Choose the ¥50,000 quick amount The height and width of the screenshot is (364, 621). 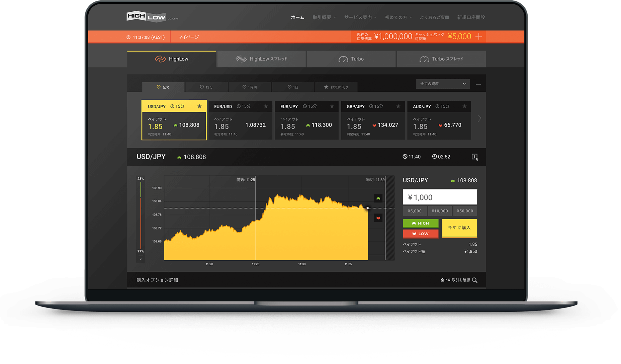pos(465,211)
